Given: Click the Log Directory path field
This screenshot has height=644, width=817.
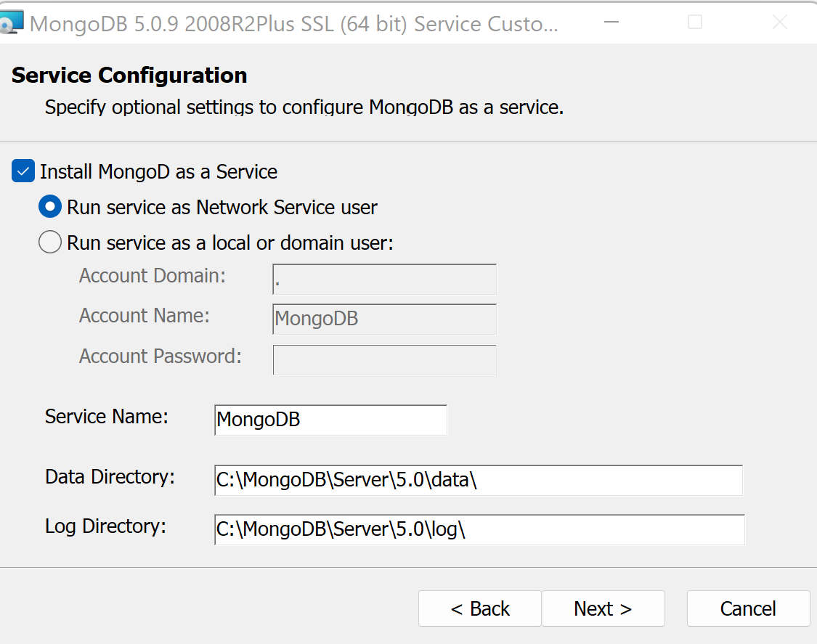Looking at the screenshot, I should 479,530.
